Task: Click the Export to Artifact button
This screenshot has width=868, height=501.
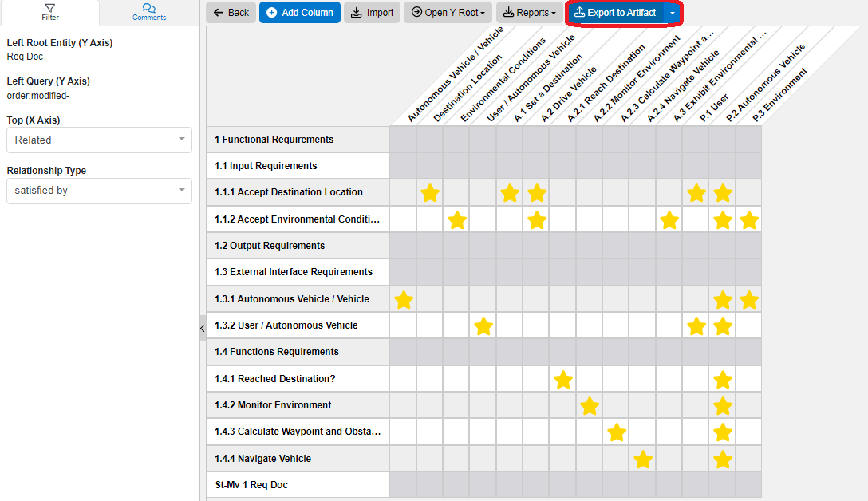Action: (x=623, y=13)
